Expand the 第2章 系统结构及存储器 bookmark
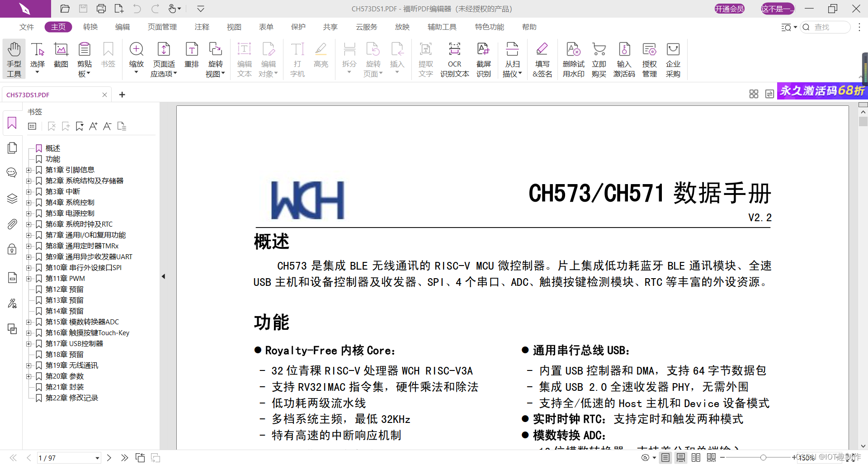This screenshot has height=465, width=868. click(x=29, y=181)
